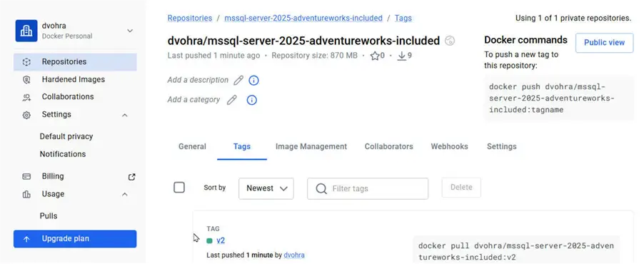Image resolution: width=644 pixels, height=264 pixels.
Task: Click the downloads count icon
Action: 402,56
